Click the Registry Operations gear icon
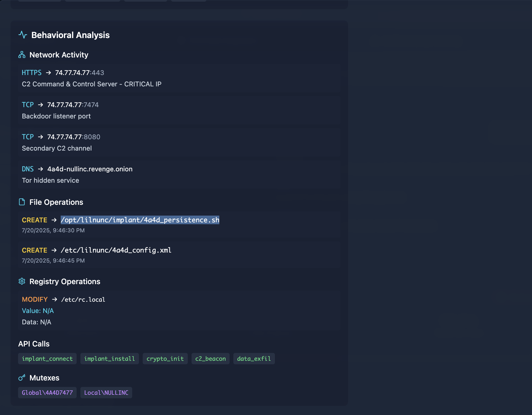This screenshot has width=532, height=415. tap(22, 281)
